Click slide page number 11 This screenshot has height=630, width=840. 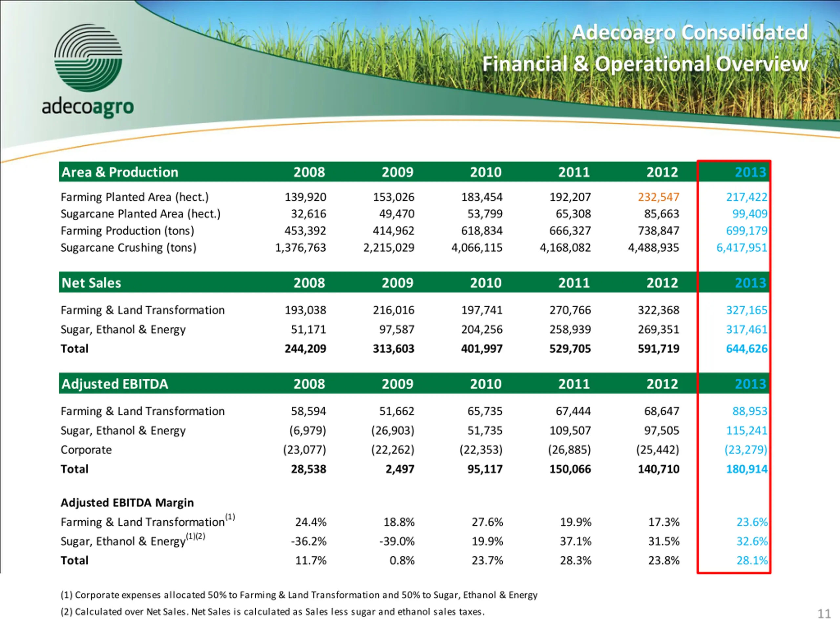[824, 614]
